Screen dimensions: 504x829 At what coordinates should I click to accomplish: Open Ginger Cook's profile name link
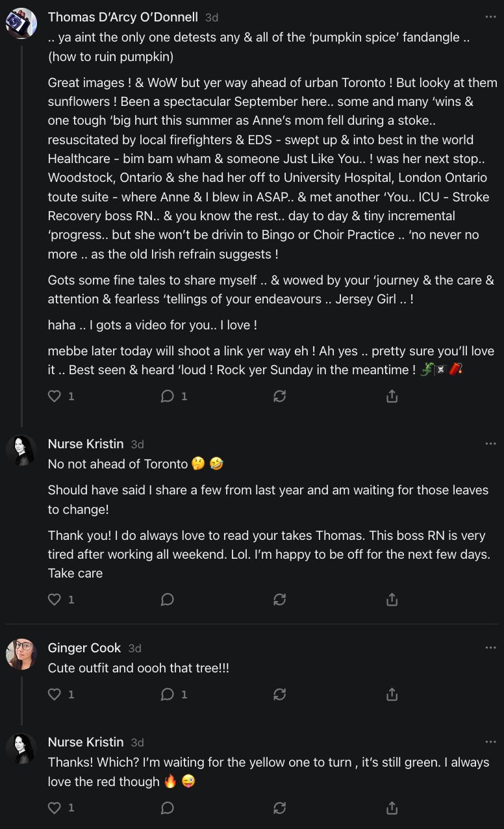coord(84,648)
